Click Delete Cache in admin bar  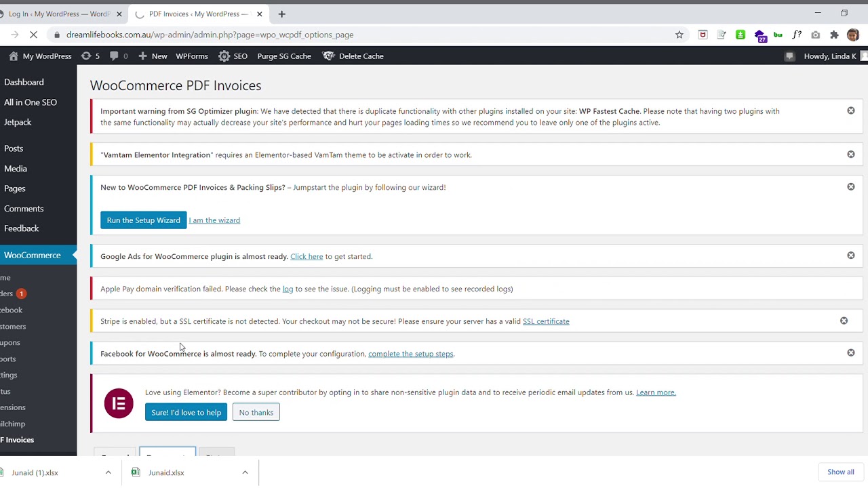pyautogui.click(x=353, y=56)
